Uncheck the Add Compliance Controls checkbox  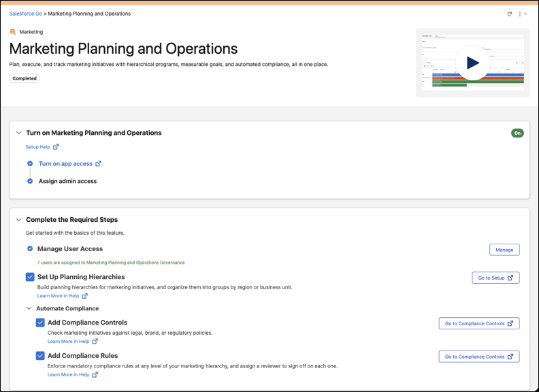[x=40, y=323]
